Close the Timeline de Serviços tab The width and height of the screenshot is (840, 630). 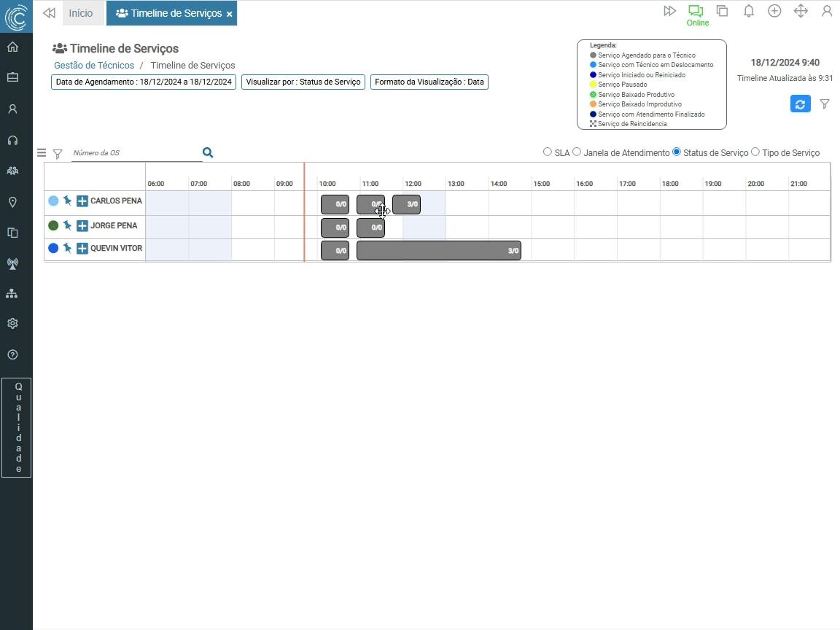(x=230, y=14)
